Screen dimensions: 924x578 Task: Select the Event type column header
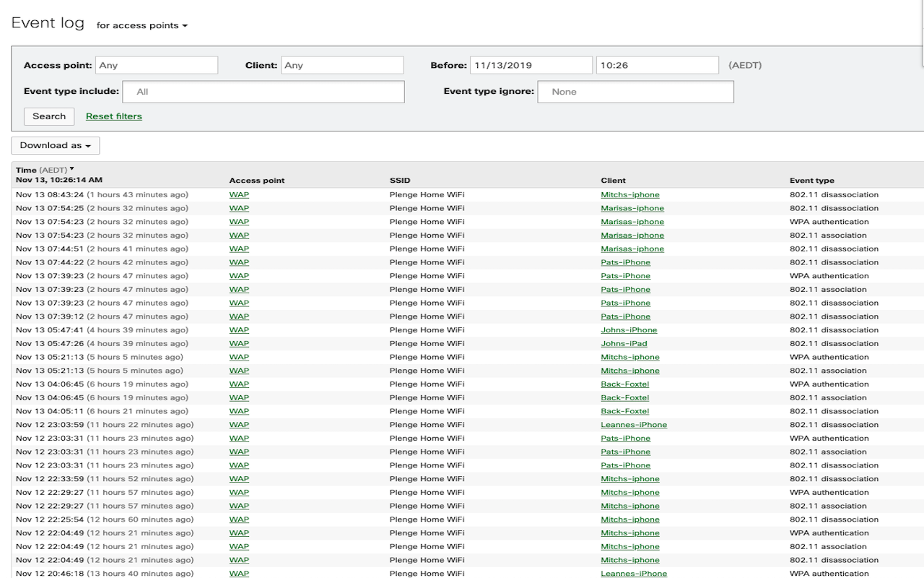pos(811,181)
